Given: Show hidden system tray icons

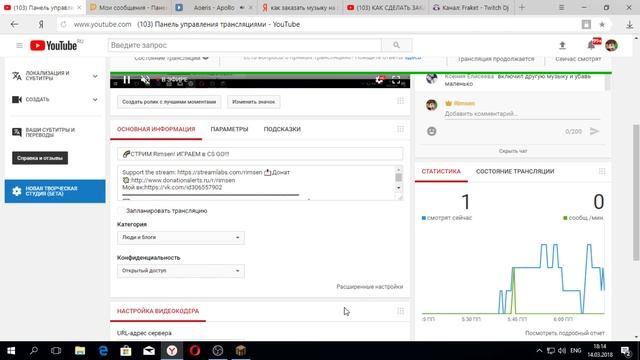Looking at the screenshot, I should pyautogui.click(x=539, y=351).
